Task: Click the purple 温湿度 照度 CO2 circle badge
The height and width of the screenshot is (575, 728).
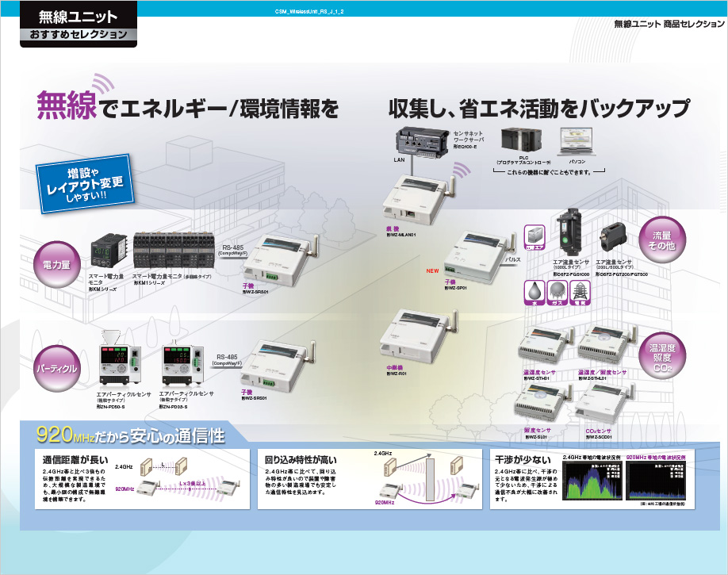Action: point(662,357)
